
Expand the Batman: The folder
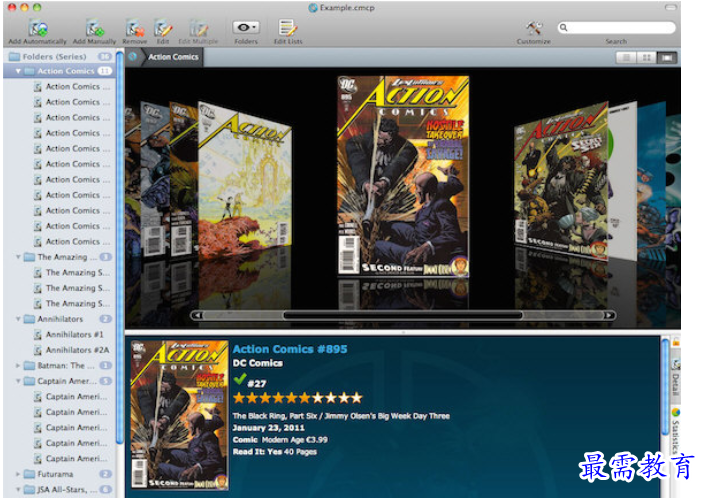(18, 366)
